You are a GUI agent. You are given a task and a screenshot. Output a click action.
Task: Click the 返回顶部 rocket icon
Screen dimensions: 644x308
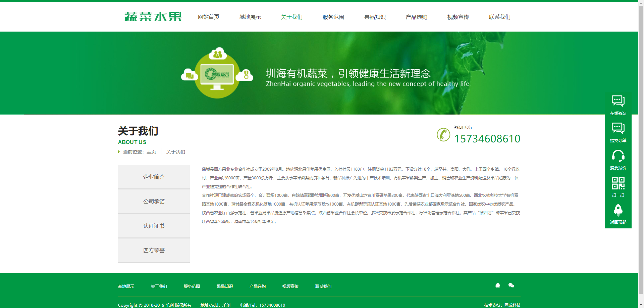point(618,211)
